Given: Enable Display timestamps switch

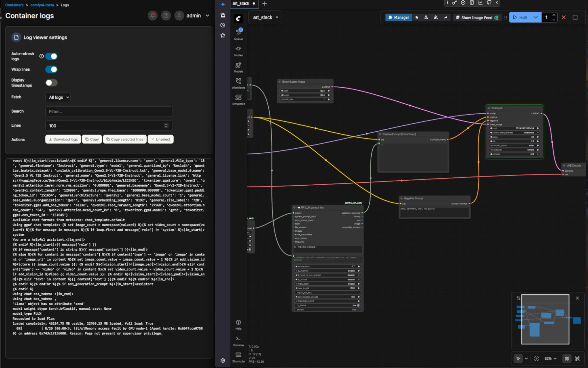Looking at the screenshot, I should pos(51,83).
